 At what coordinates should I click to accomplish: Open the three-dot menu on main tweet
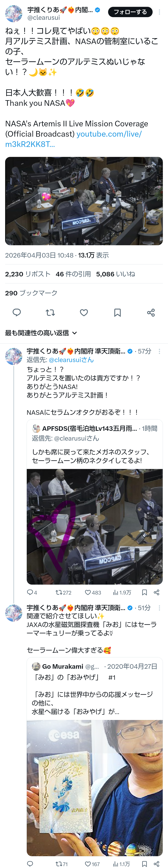[x=159, y=12]
